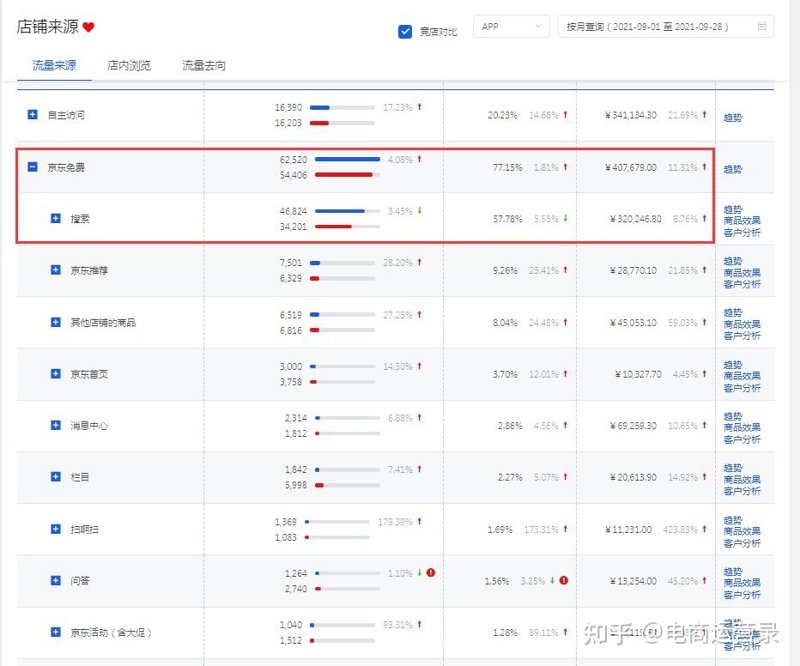The width and height of the screenshot is (800, 666).
Task: Open 趋势 link in 其他店铺的商品 row
Action: coord(733,312)
